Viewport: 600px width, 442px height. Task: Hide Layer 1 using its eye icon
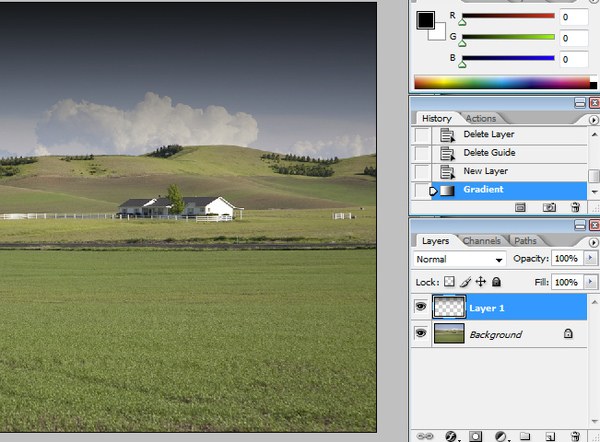tap(421, 307)
